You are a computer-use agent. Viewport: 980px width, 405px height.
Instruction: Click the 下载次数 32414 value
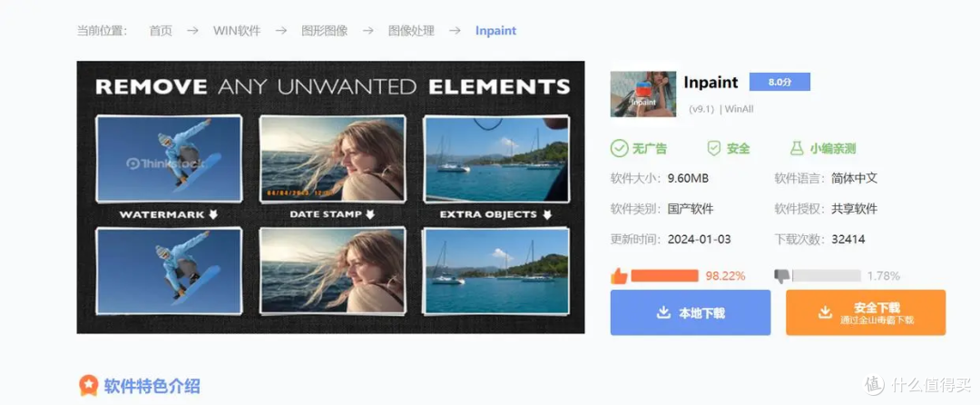pyautogui.click(x=848, y=240)
